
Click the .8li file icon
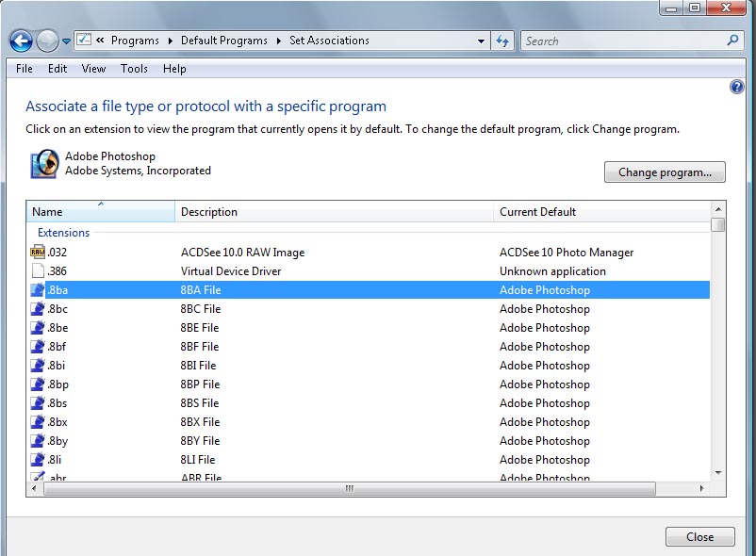pyautogui.click(x=38, y=459)
